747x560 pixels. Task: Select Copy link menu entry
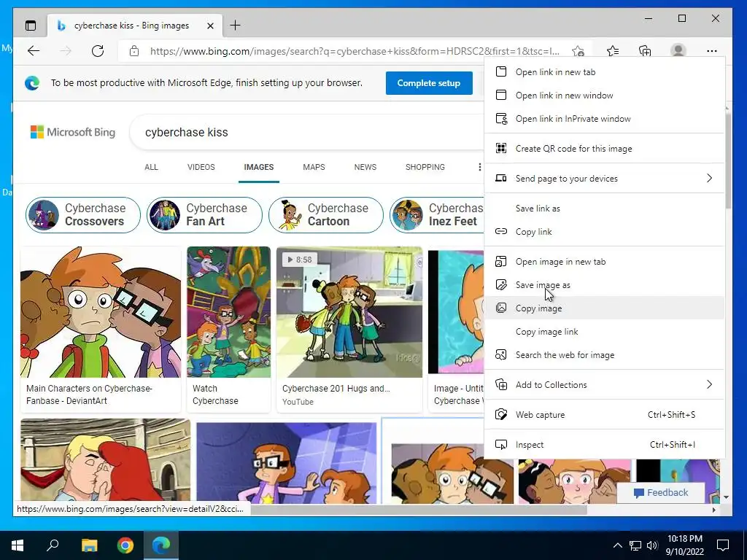point(604,231)
